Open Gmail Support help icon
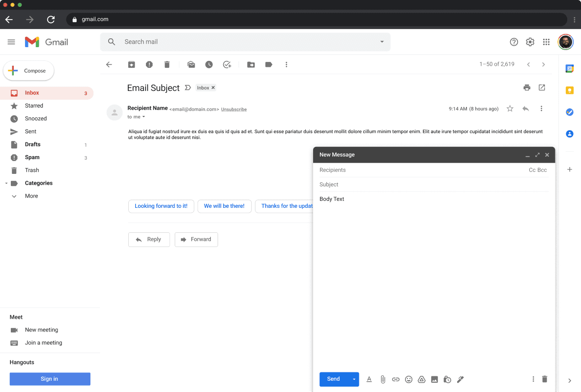Viewport: 581px width, 392px height. 514,42
